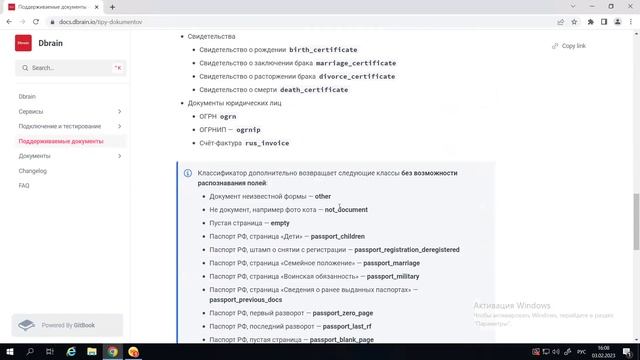The width and height of the screenshot is (640, 360).
Task: Click the site lock icon in address bar
Action: coord(52,22)
